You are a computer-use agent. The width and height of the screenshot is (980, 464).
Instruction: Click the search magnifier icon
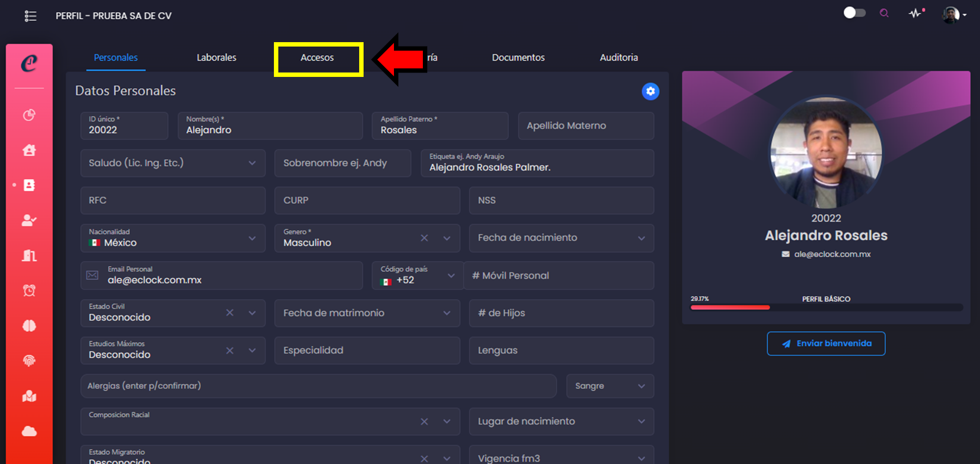(884, 13)
